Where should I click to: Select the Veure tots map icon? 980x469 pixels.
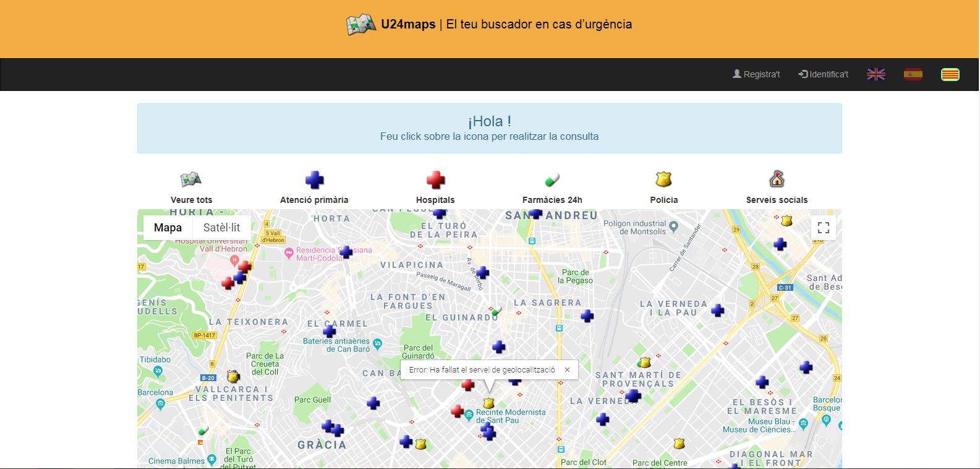(x=191, y=180)
